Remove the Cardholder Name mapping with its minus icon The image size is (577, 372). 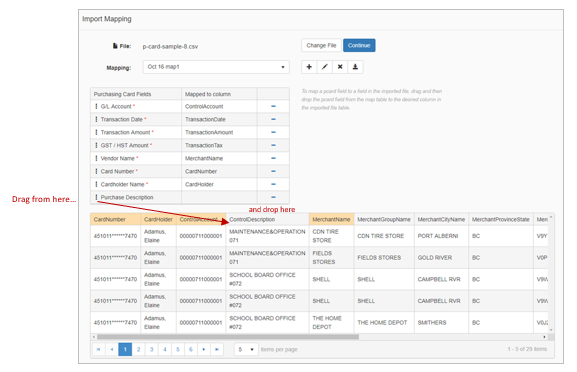(273, 184)
